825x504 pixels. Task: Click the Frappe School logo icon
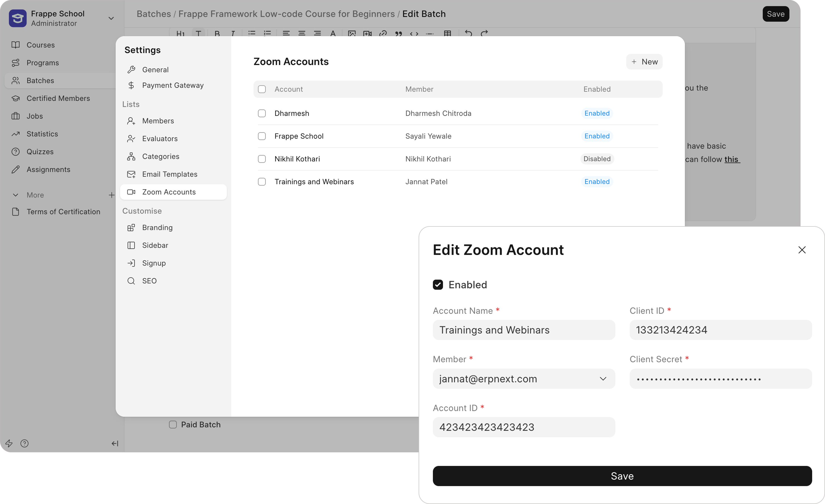pos(18,18)
